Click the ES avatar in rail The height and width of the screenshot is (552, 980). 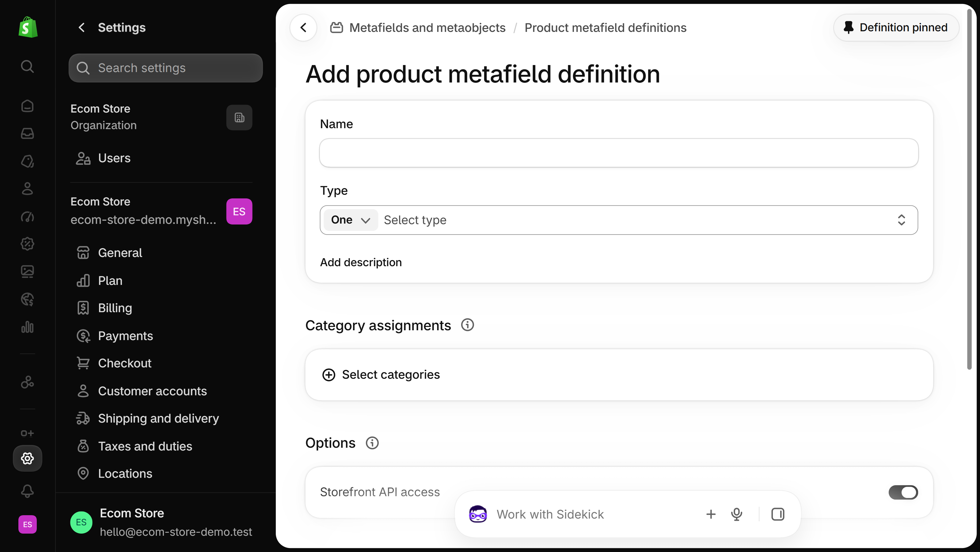(x=27, y=524)
